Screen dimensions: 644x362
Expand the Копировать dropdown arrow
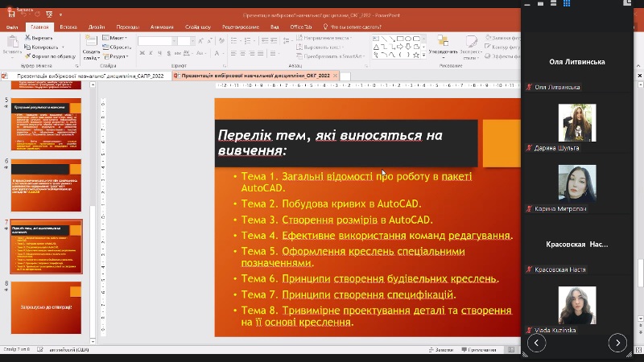point(63,47)
